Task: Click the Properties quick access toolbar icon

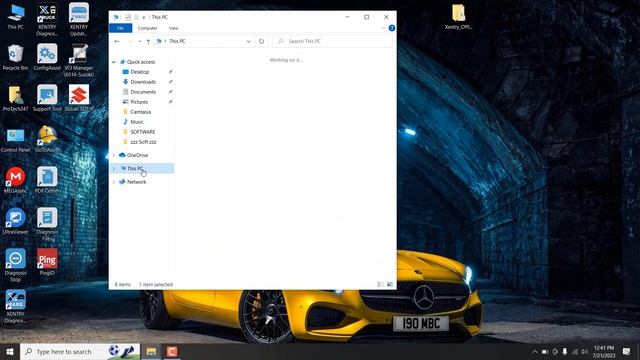Action: [x=128, y=17]
